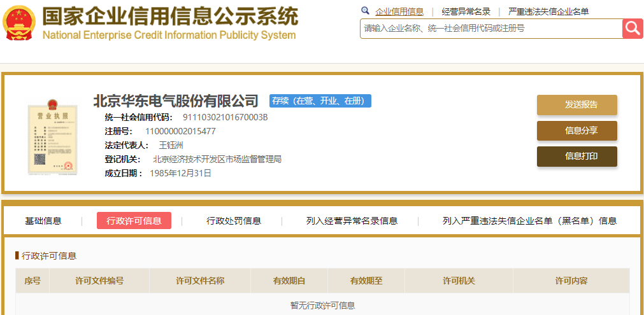
Task: Click the red search magnifier button
Action: [x=633, y=28]
